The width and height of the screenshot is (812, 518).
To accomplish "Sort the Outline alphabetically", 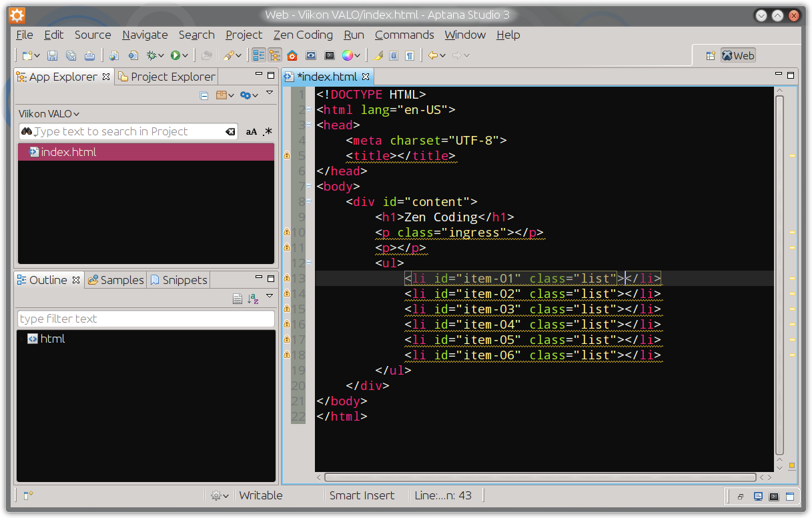I will pyautogui.click(x=253, y=299).
